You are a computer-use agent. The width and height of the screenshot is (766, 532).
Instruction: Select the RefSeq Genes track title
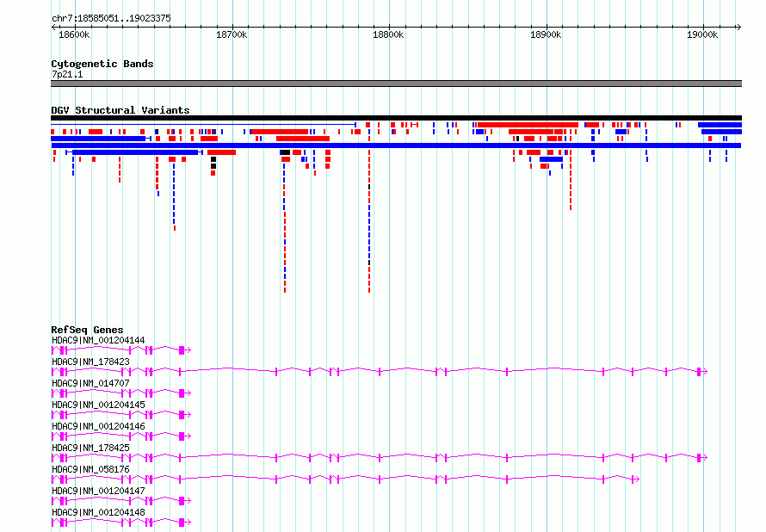click(87, 330)
